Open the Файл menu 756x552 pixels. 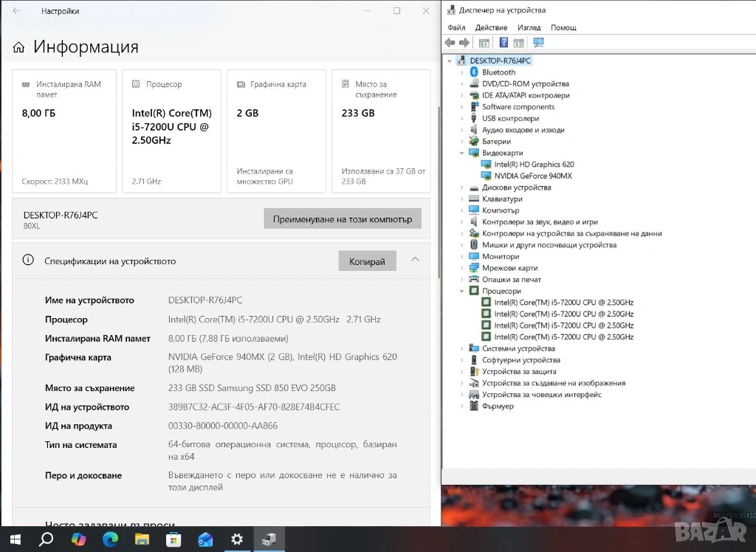[x=456, y=27]
